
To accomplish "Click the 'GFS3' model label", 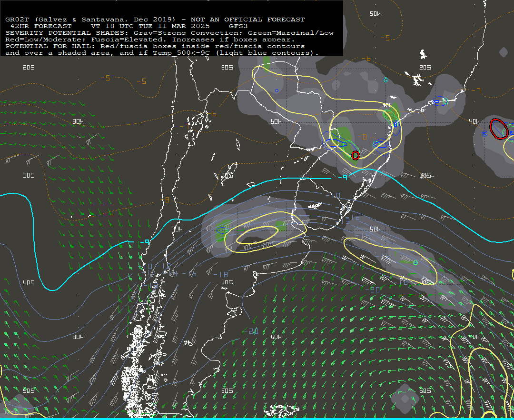I will pyautogui.click(x=238, y=26).
